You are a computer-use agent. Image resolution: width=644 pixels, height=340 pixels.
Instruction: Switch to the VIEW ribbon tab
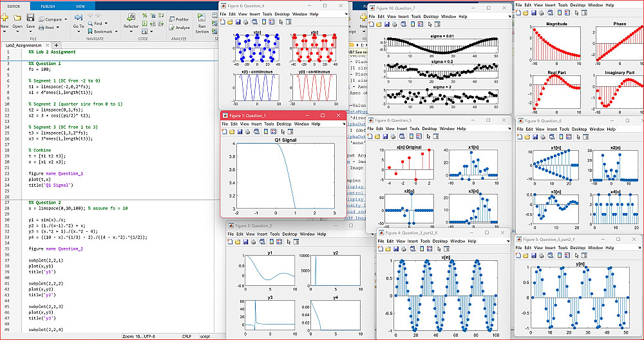pyautogui.click(x=80, y=6)
